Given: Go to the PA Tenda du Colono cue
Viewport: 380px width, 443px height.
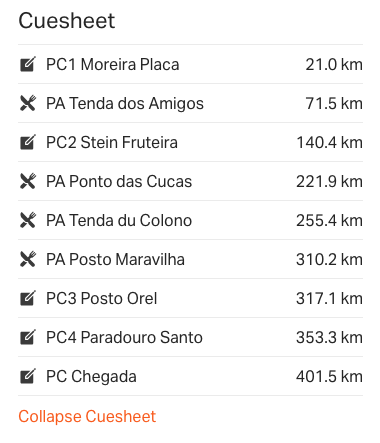Looking at the screenshot, I should (190, 220).
